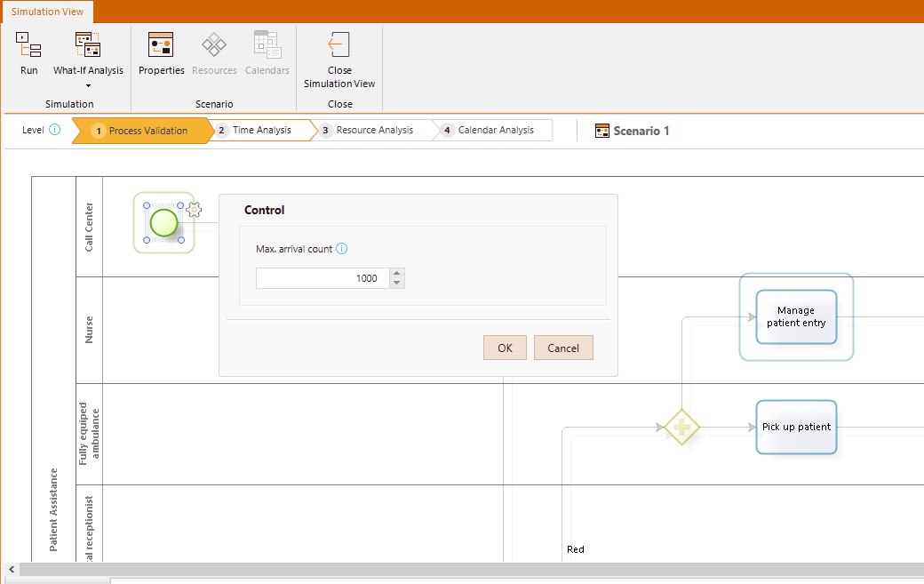Increase the max arrival count
This screenshot has height=584, width=924.
[x=397, y=274]
